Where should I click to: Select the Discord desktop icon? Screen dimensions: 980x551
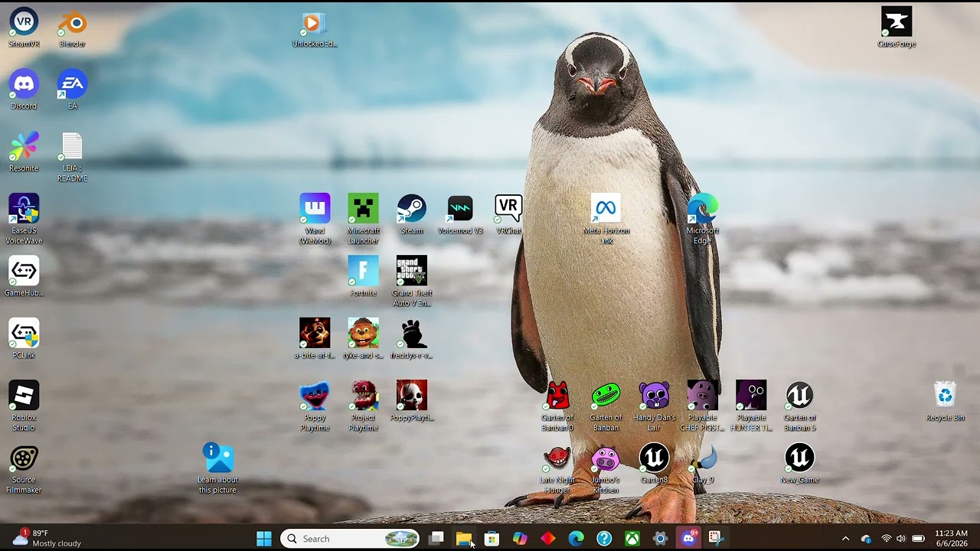point(24,90)
